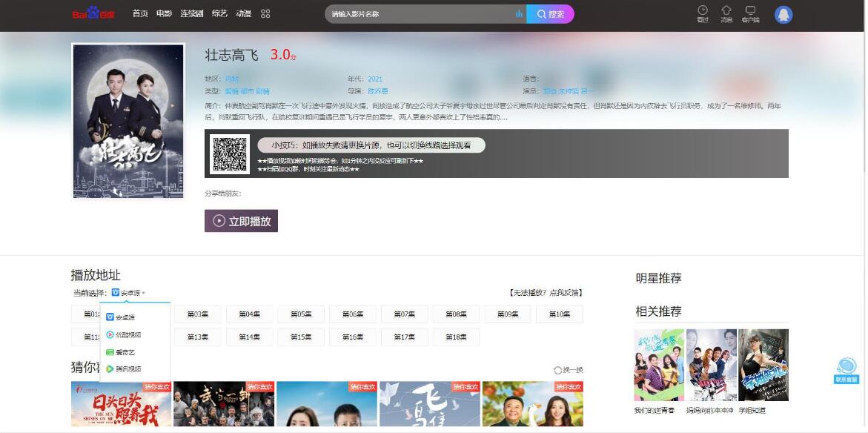Image resolution: width=868 pixels, height=433 pixels.
Task: Switch to the 综艺 section
Action: (219, 13)
